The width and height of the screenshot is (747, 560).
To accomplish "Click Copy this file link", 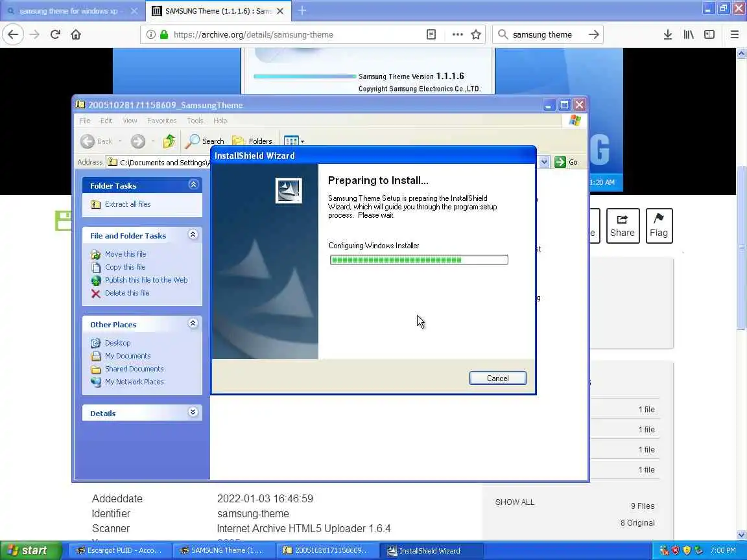I will pos(124,267).
